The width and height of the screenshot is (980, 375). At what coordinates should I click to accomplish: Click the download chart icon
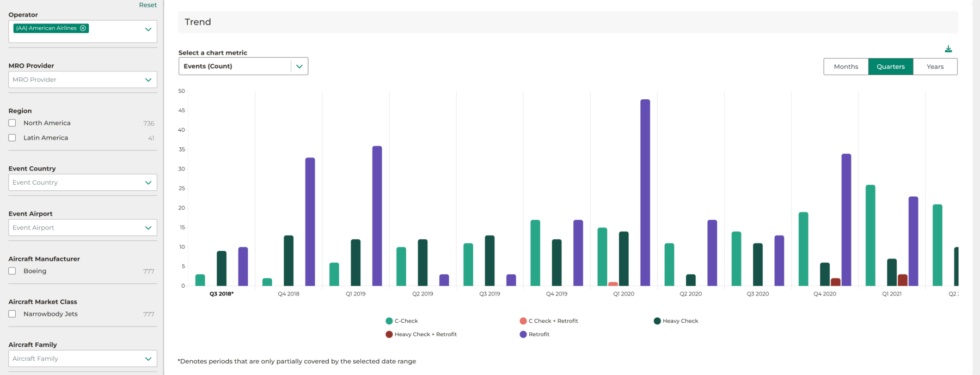[x=948, y=49]
